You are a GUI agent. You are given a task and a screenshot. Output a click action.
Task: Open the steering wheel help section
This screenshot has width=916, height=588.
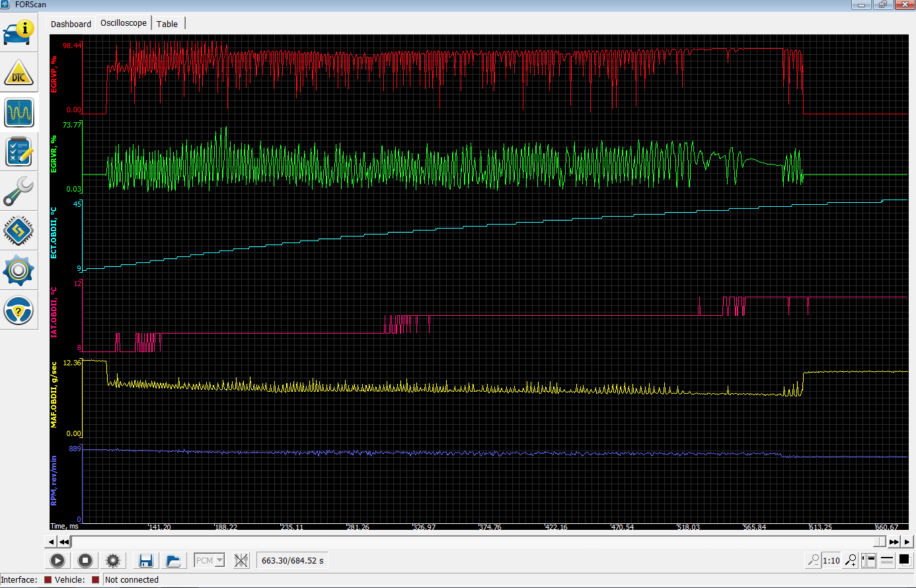coord(19,311)
